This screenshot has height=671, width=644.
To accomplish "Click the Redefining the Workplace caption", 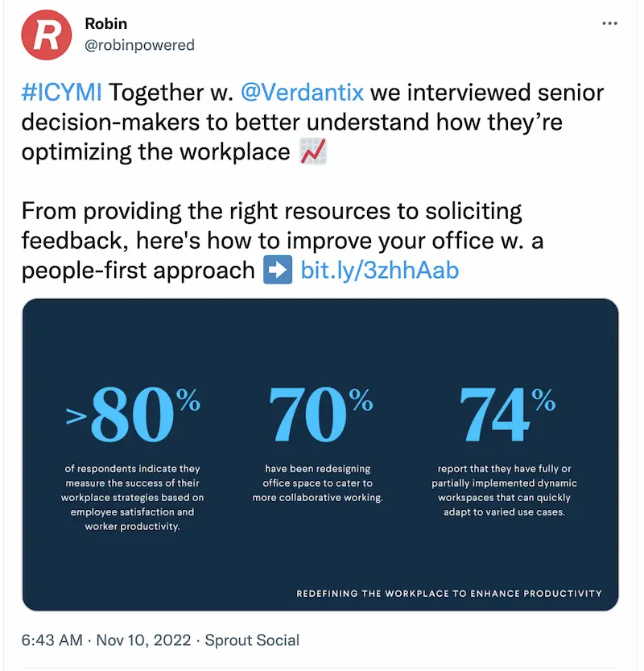I will point(449,594).
